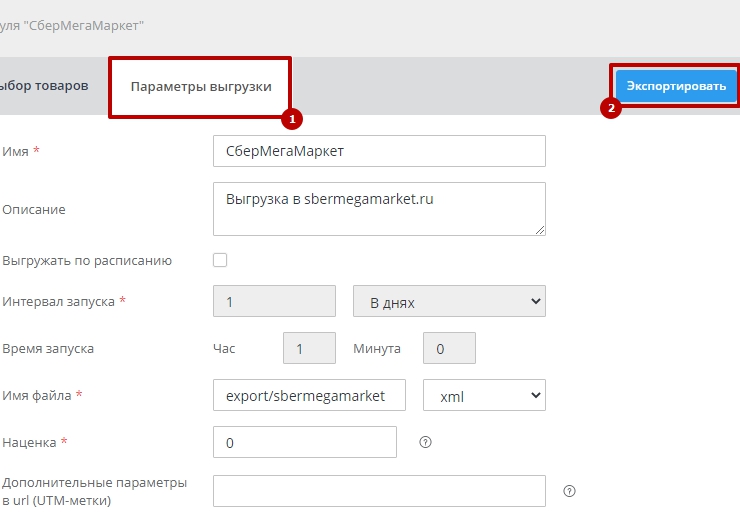Focus the Имя field with СберМегаМаркет
The width and height of the screenshot is (740, 529).
379,151
